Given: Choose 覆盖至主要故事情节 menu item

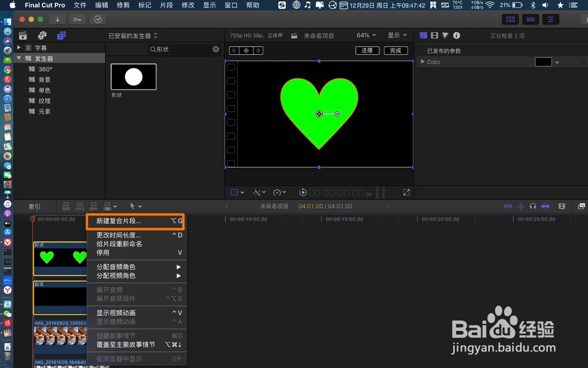Looking at the screenshot, I should click(136, 344).
